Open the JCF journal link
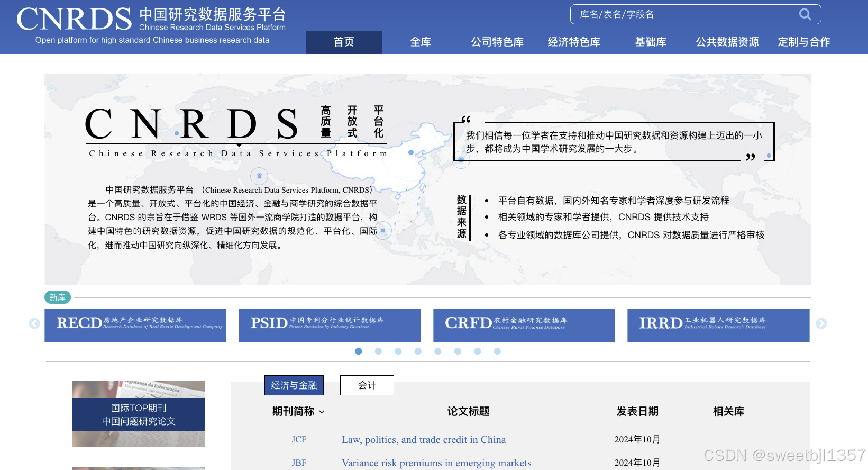 [x=299, y=440]
